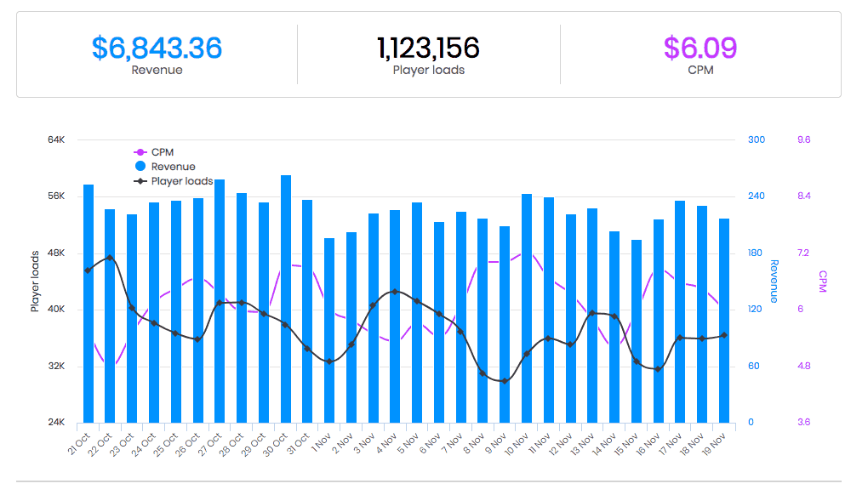Toggle the CPM series in the legend
Image resolution: width=868 pixels, height=495 pixels.
162,152
